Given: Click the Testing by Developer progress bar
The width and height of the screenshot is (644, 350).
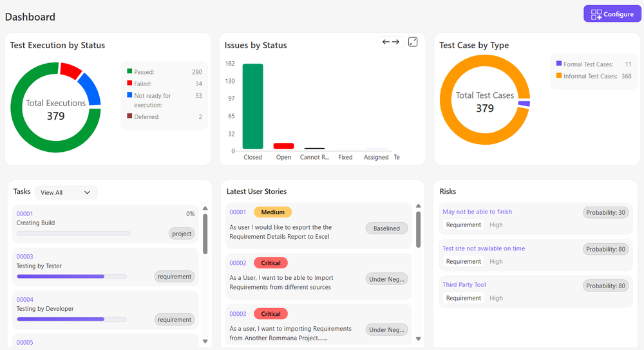Looking at the screenshot, I should (71, 319).
